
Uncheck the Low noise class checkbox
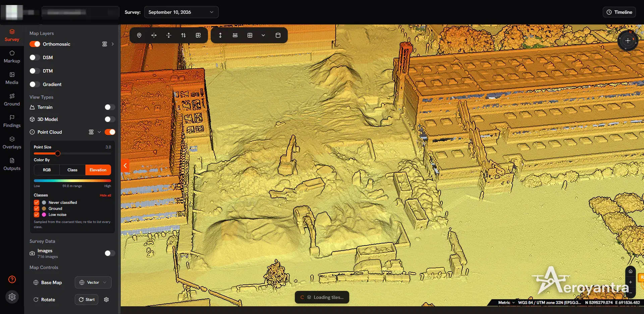point(37,215)
